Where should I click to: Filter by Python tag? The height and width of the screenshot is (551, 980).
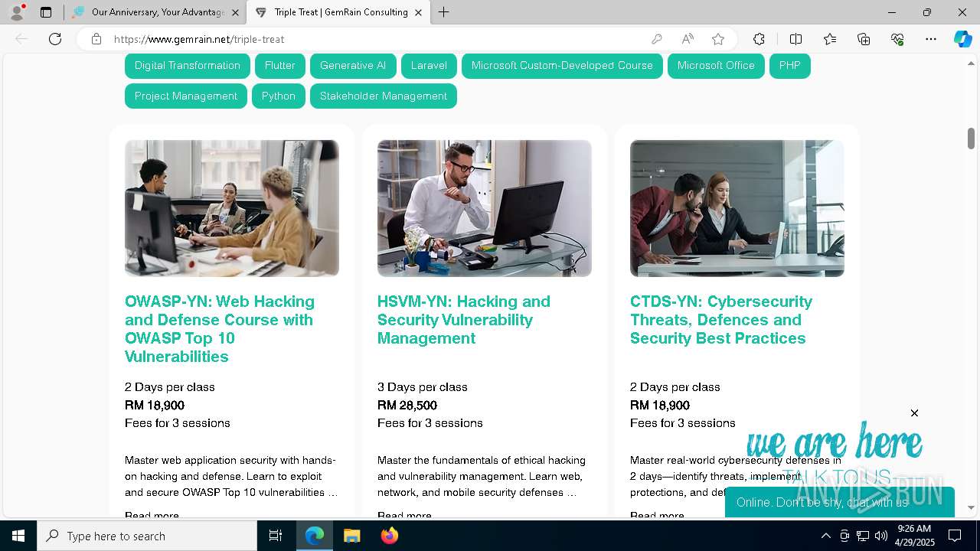(x=279, y=96)
